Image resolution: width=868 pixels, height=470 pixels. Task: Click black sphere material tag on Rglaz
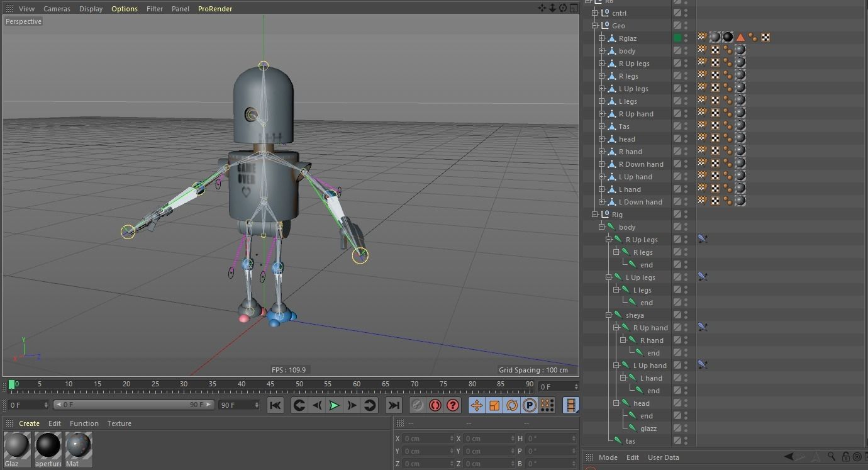pyautogui.click(x=728, y=38)
